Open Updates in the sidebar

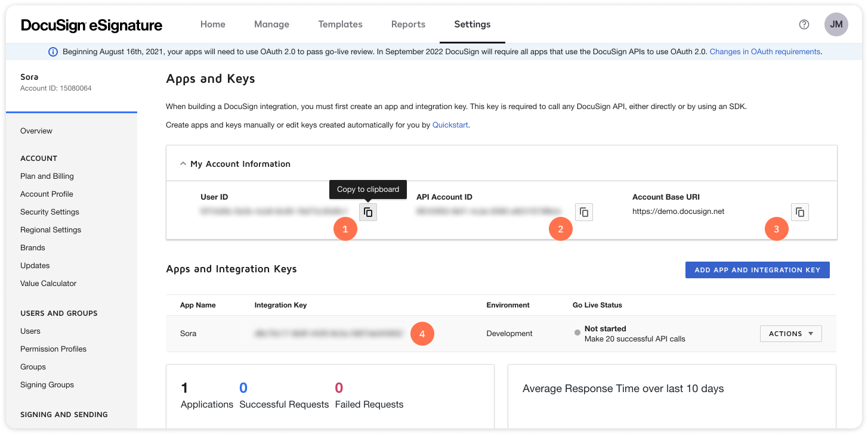[35, 266]
